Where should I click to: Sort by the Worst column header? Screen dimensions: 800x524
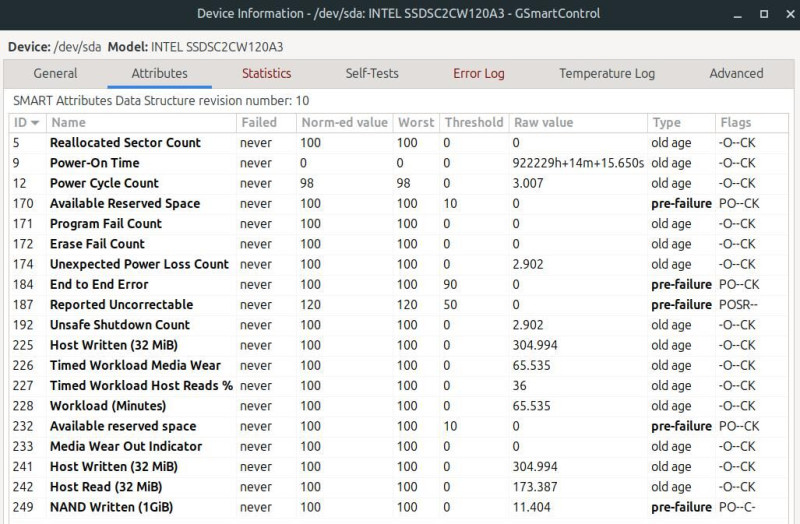click(x=416, y=122)
